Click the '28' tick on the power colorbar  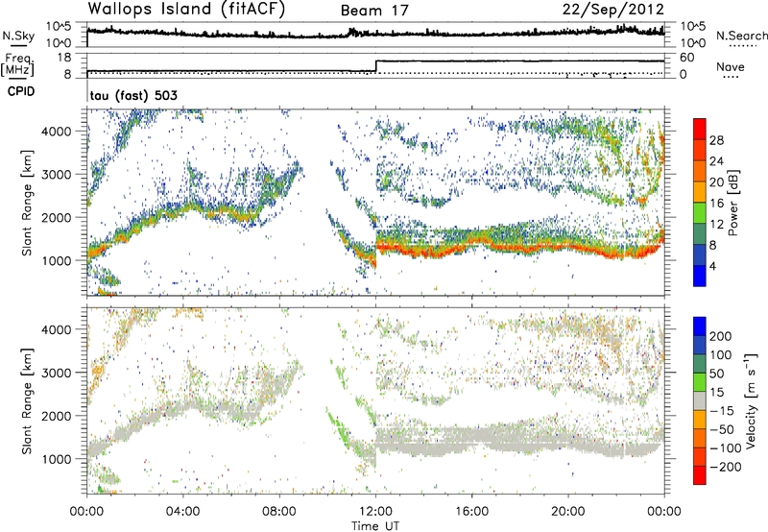[x=716, y=140]
